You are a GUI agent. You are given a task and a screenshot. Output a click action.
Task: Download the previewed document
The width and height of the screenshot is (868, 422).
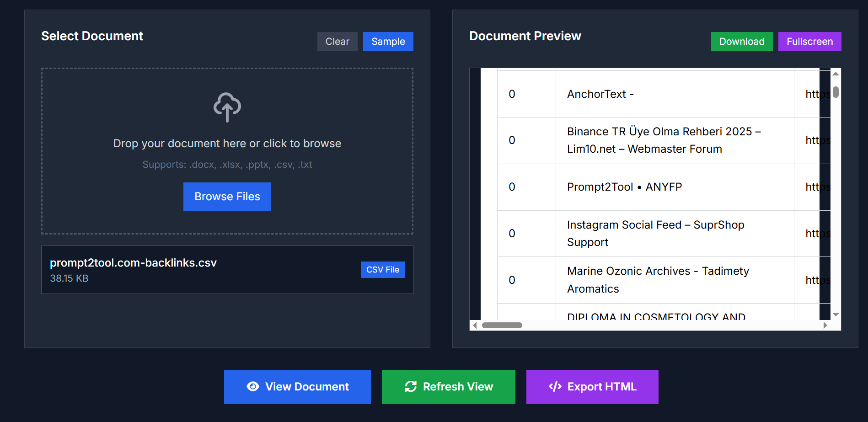click(741, 42)
